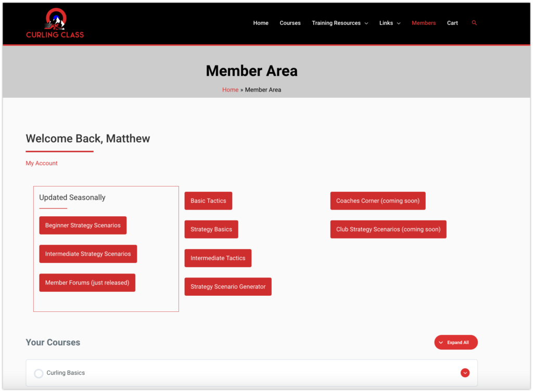The height and width of the screenshot is (392, 533).
Task: Click the Member Area page heading
Action: tap(252, 71)
